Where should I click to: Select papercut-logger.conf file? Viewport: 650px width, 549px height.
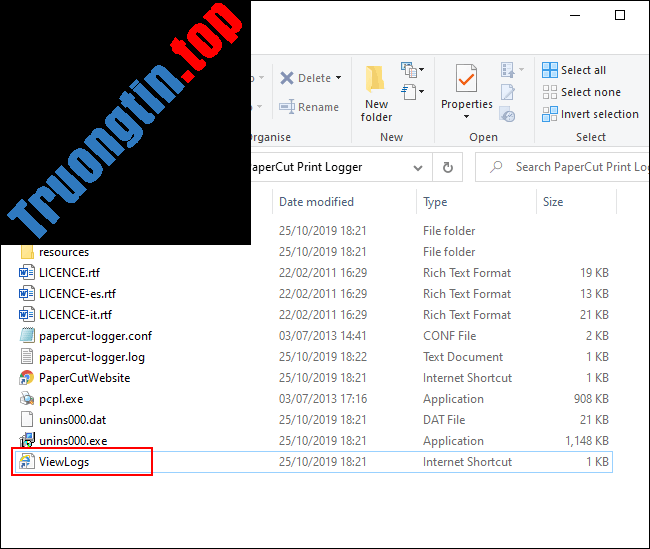click(x=95, y=336)
